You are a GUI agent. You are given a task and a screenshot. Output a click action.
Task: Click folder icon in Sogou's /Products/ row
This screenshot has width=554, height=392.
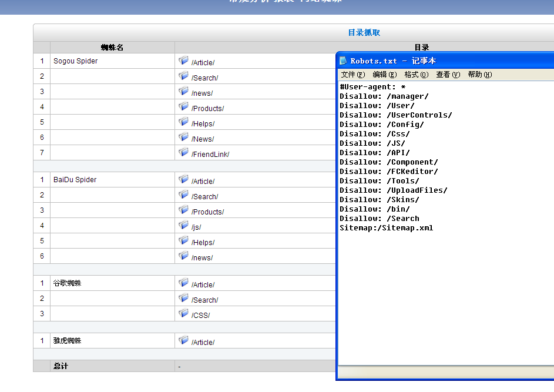(x=183, y=106)
